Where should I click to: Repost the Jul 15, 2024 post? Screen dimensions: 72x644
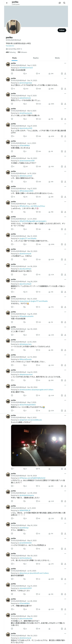(25, 182)
